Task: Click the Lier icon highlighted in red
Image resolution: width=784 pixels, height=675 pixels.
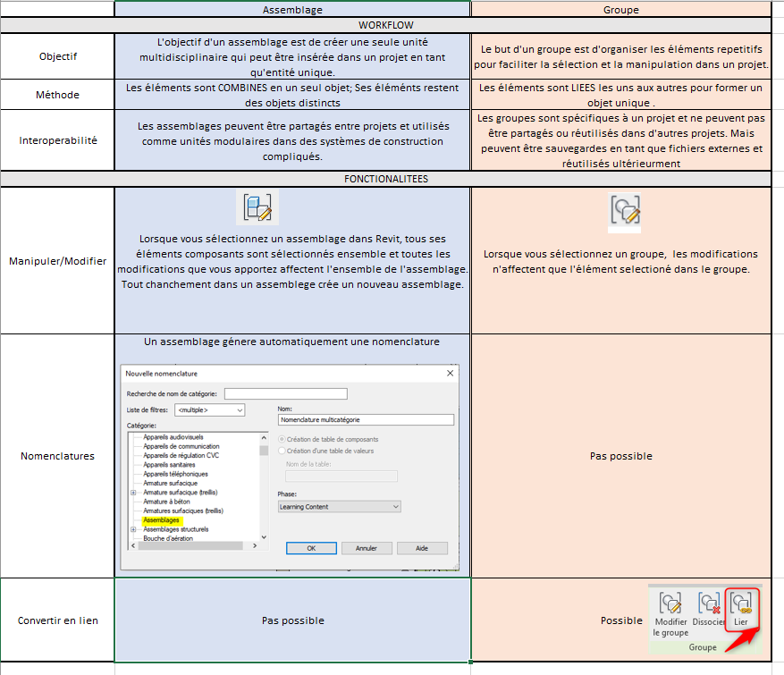Action: pyautogui.click(x=741, y=604)
